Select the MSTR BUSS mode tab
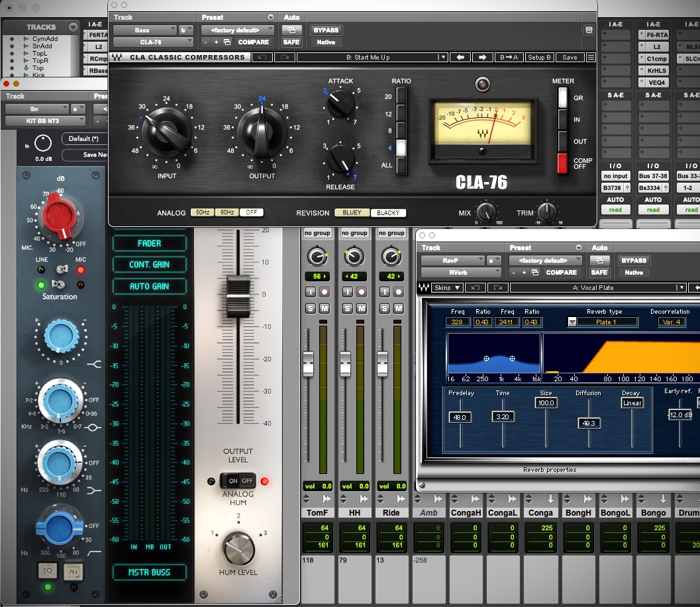Screen dimensions: 700x607 point(150,572)
